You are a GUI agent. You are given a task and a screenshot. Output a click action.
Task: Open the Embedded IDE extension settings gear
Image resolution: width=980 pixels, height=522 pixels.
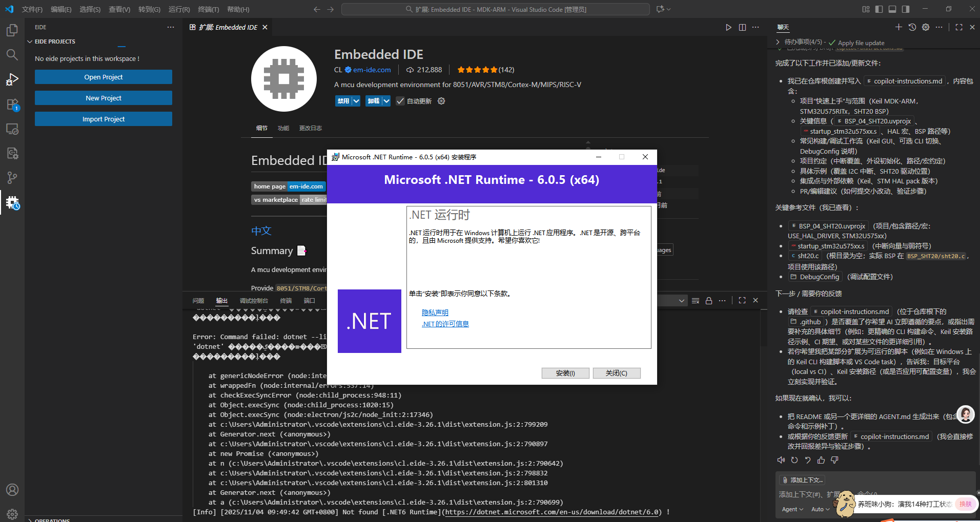[441, 101]
